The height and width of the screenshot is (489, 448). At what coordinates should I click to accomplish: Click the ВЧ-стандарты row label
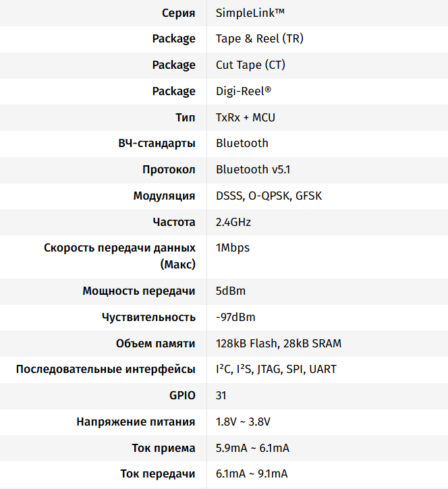click(157, 143)
